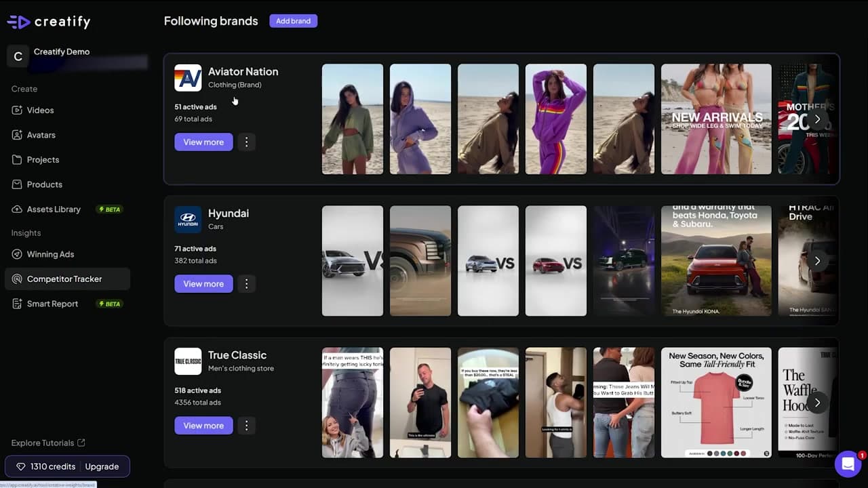Click the Hyundai brand logo

[x=188, y=220]
